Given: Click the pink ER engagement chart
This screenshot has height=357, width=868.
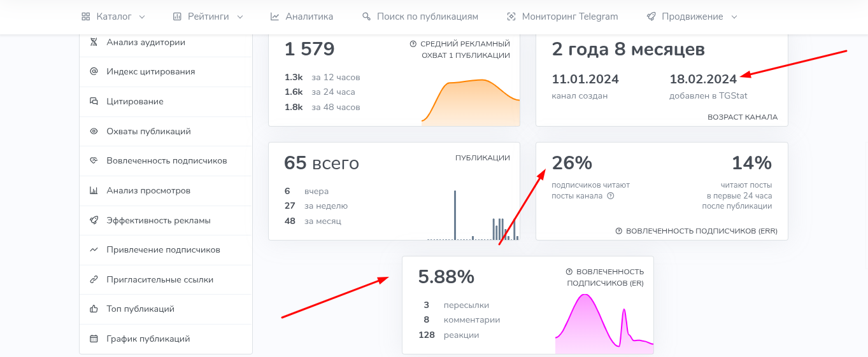Looking at the screenshot, I should [604, 323].
